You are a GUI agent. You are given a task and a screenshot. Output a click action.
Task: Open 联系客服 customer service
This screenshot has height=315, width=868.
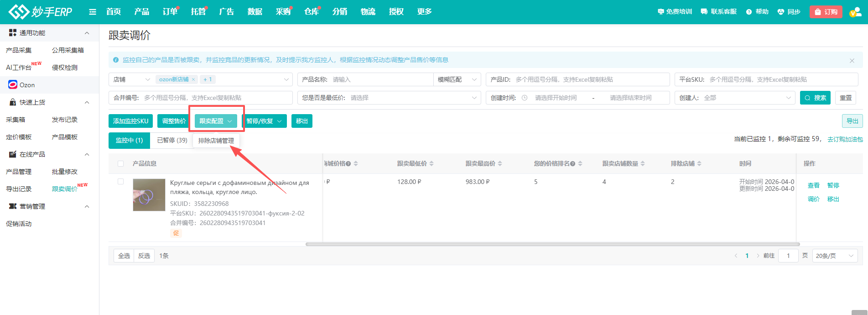(719, 12)
